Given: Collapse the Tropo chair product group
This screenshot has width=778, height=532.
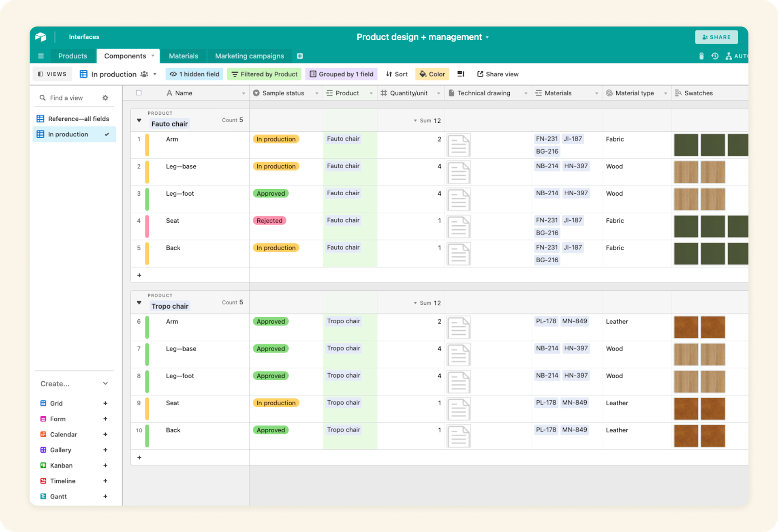Looking at the screenshot, I should coord(139,303).
